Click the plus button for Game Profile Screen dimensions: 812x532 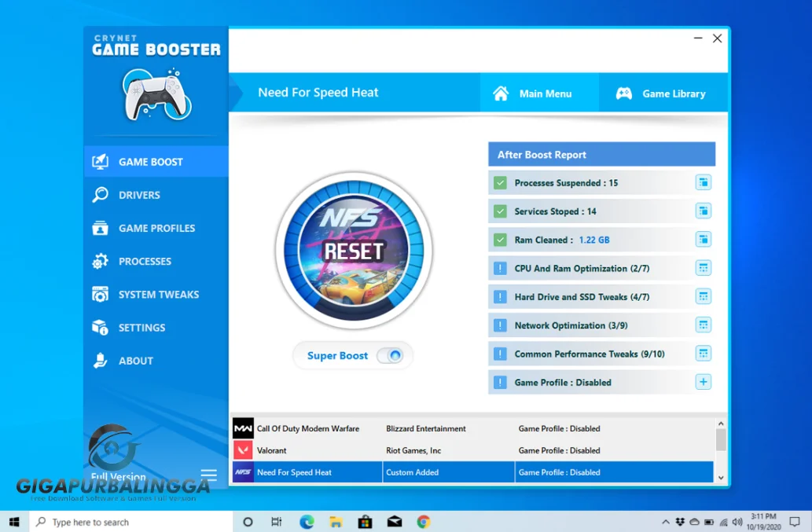(x=703, y=381)
